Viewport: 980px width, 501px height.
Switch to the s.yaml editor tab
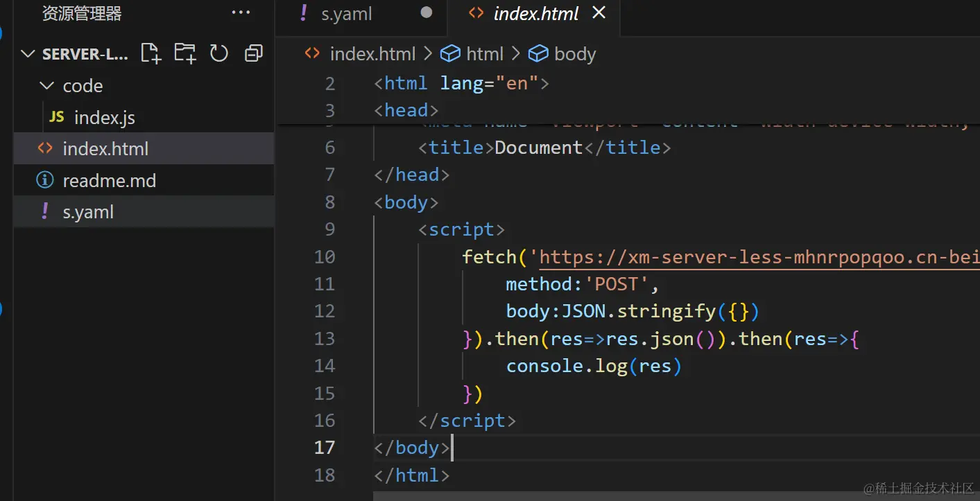[361, 14]
